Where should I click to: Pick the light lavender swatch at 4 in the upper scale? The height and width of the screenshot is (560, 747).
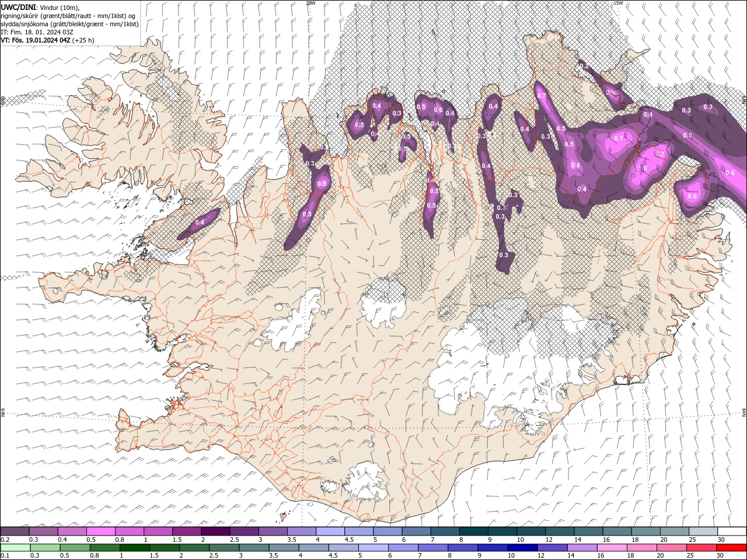tap(330, 531)
